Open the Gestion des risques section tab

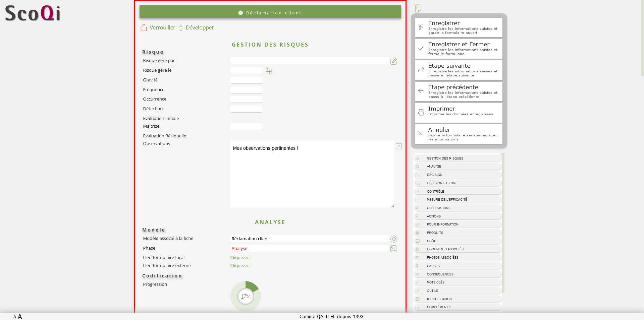tap(458, 158)
